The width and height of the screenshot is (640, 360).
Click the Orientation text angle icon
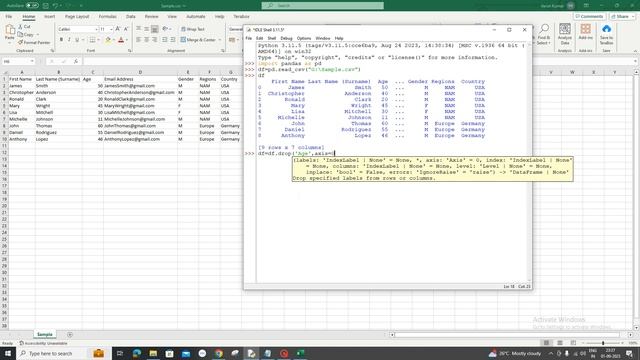[x=165, y=29]
